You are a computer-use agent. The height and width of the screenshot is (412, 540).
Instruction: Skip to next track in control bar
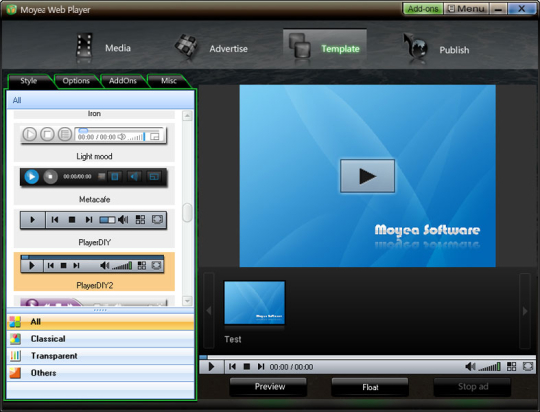(x=261, y=367)
